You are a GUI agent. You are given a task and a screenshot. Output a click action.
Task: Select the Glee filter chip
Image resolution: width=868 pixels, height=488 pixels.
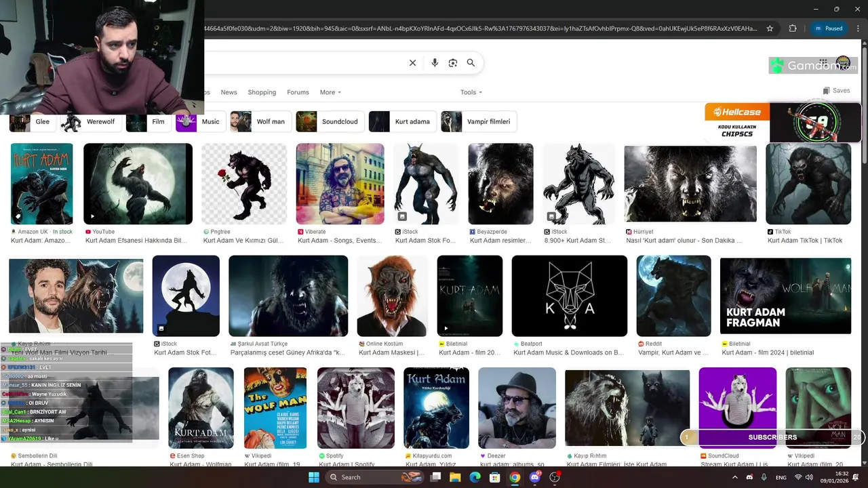(32, 122)
